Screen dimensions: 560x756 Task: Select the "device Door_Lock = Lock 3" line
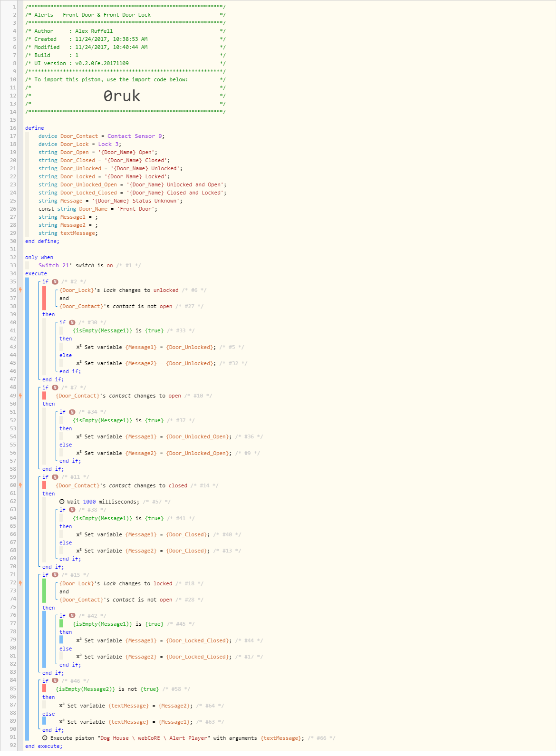click(80, 144)
